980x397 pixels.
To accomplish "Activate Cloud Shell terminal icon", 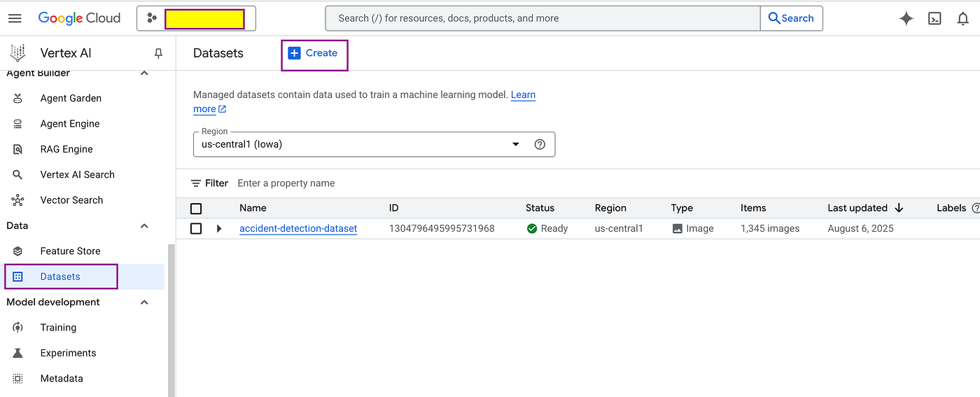I will click(x=934, y=19).
